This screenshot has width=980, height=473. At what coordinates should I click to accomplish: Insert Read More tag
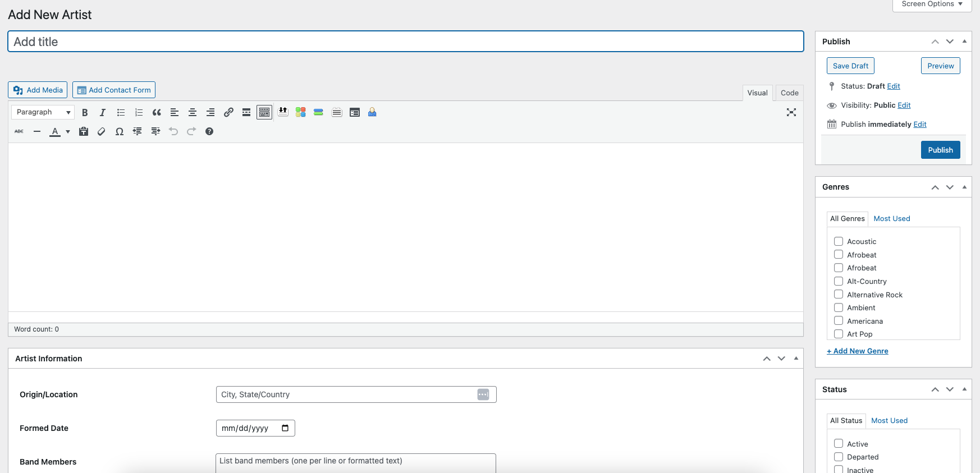[x=246, y=112]
